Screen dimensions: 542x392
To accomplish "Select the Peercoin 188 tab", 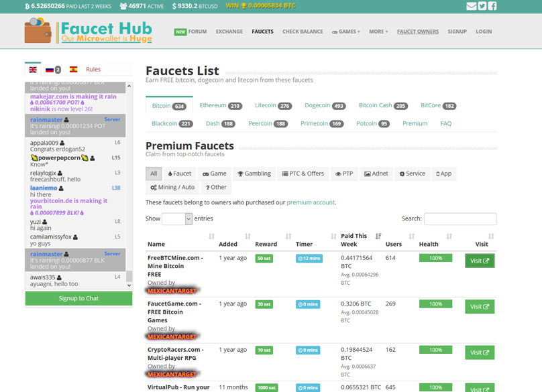I will tap(268, 124).
